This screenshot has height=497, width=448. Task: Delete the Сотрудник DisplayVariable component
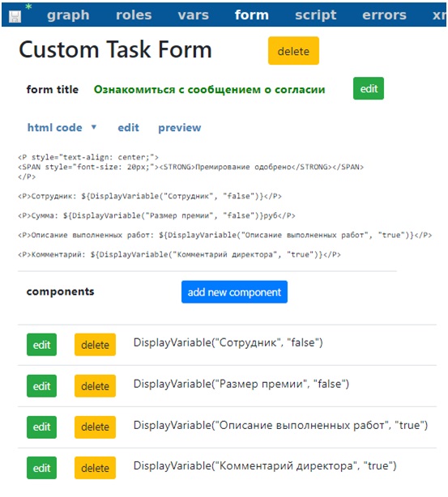[x=95, y=345]
